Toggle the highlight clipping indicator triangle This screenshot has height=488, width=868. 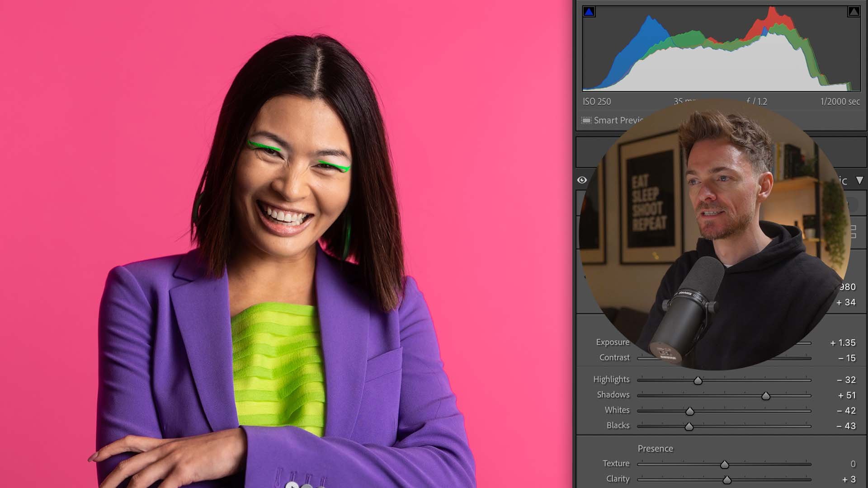coord(854,12)
